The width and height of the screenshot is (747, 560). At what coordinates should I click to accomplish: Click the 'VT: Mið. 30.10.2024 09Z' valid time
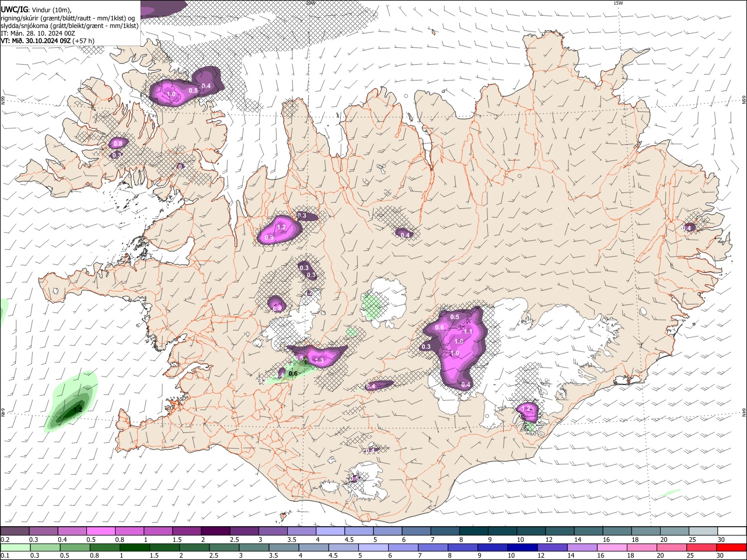(36, 41)
